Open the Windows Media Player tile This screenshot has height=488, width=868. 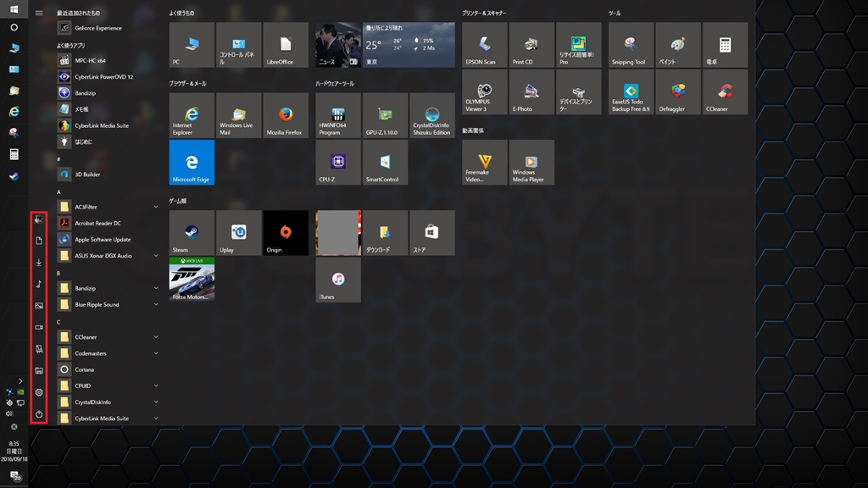tap(531, 162)
